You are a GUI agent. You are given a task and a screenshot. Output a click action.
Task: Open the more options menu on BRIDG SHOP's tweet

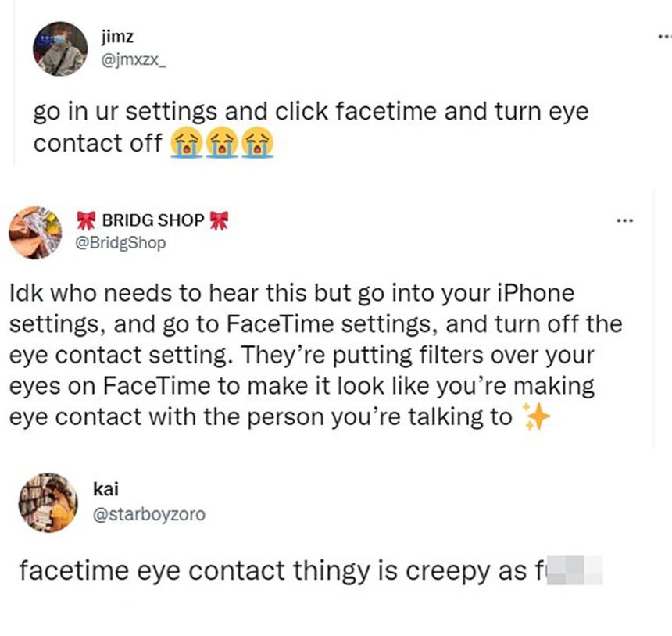(623, 221)
